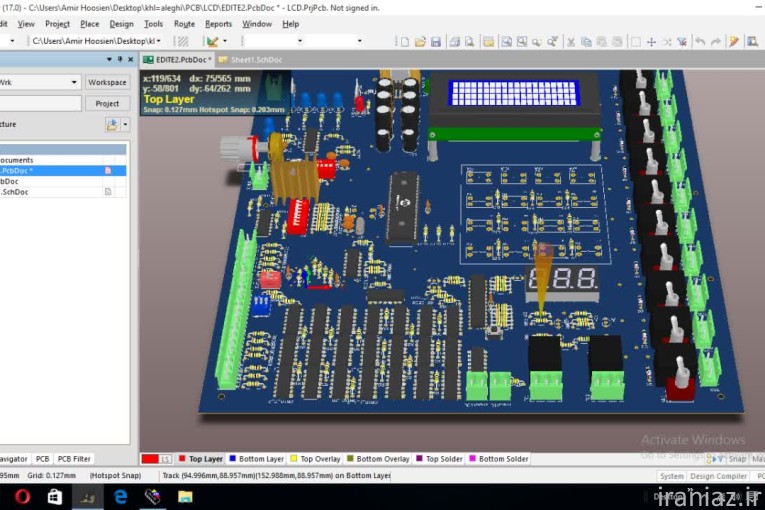The width and height of the screenshot is (765, 510).
Task: Click the projects panel folder options icon
Action: [x=112, y=124]
